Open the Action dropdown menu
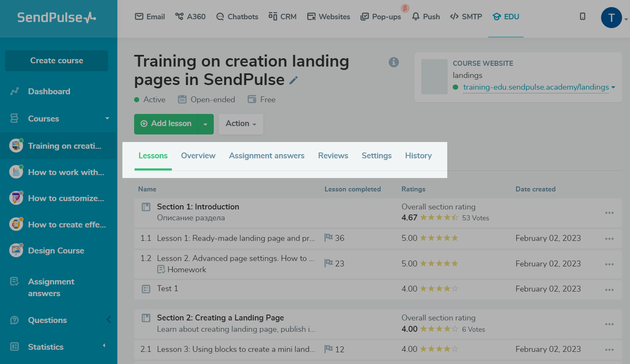The image size is (630, 364). pos(241,124)
